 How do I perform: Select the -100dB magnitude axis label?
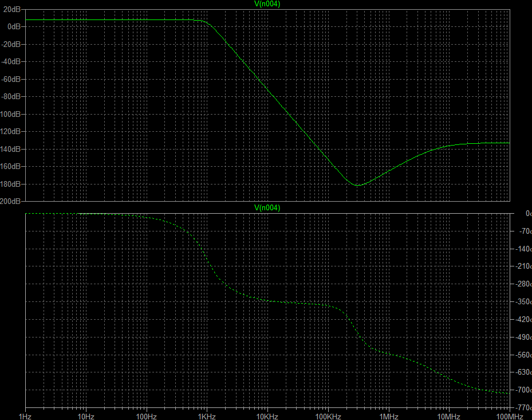(x=11, y=114)
